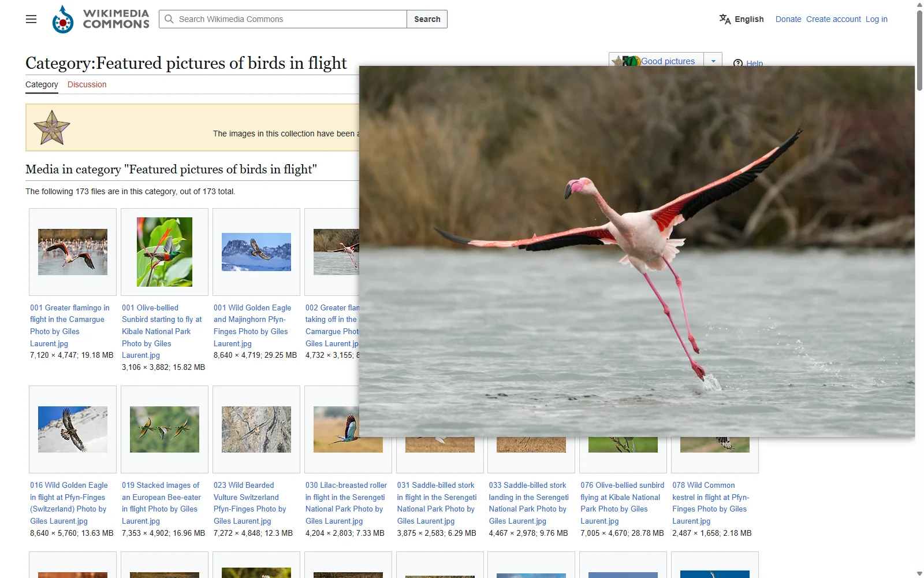Image resolution: width=924 pixels, height=578 pixels.
Task: Open the Lilac-breasted roller thumbnail
Action: pos(336,429)
